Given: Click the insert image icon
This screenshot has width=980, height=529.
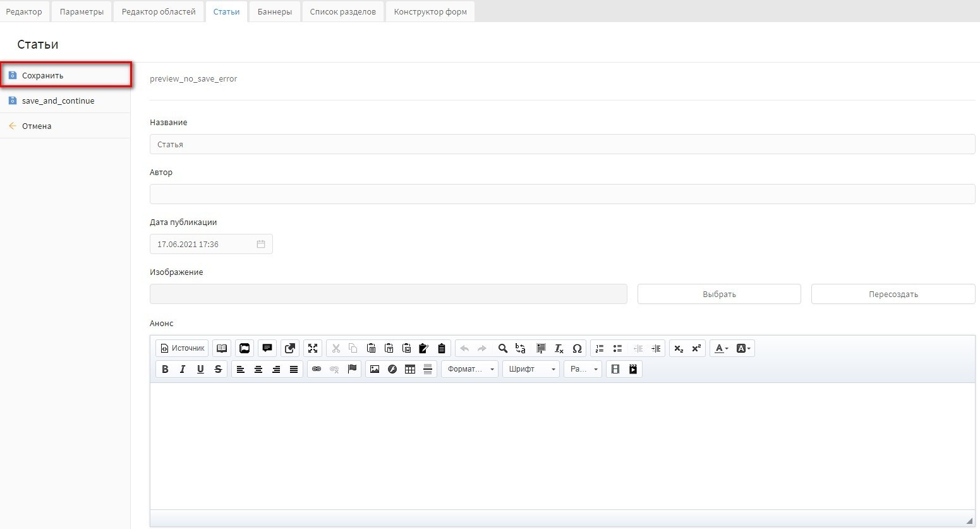Looking at the screenshot, I should click(375, 369).
